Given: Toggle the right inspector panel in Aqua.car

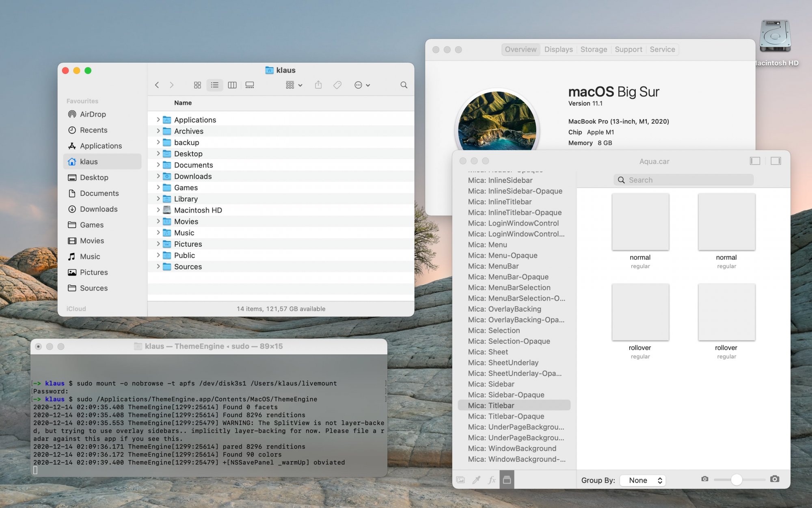Looking at the screenshot, I should [775, 161].
